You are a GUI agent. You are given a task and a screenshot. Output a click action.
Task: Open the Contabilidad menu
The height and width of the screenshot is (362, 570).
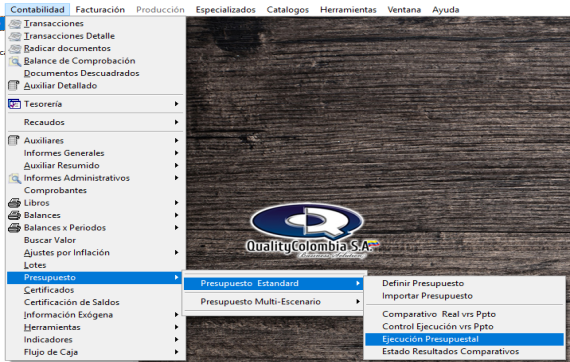37,9
